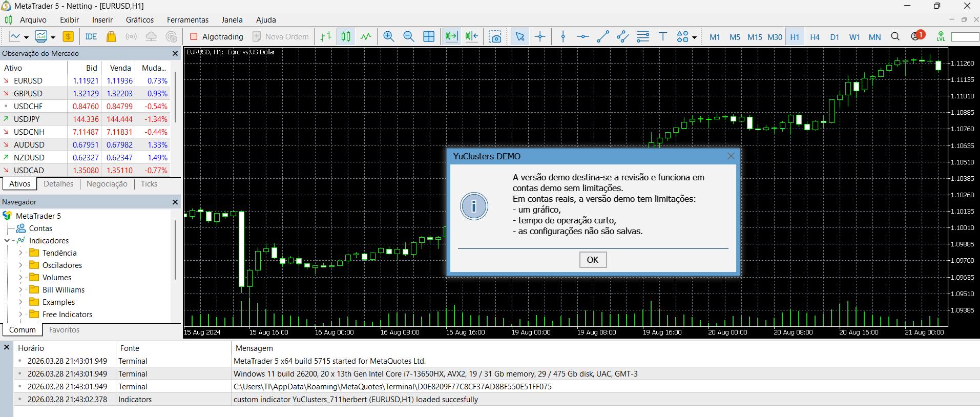Viewport: 980px width, 417px height.
Task: Open the search magnifier in toolbar
Action: [x=895, y=36]
